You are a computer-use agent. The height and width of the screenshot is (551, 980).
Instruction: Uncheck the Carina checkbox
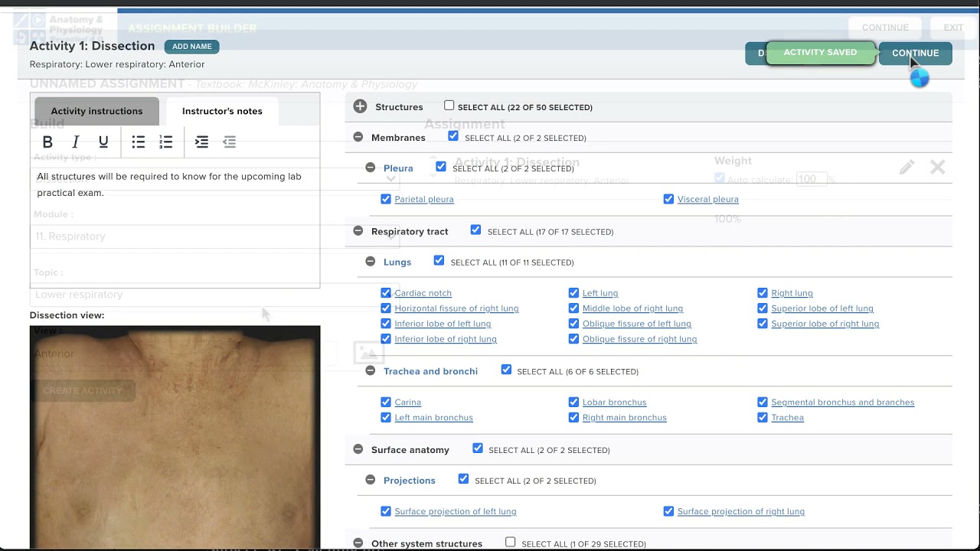386,402
